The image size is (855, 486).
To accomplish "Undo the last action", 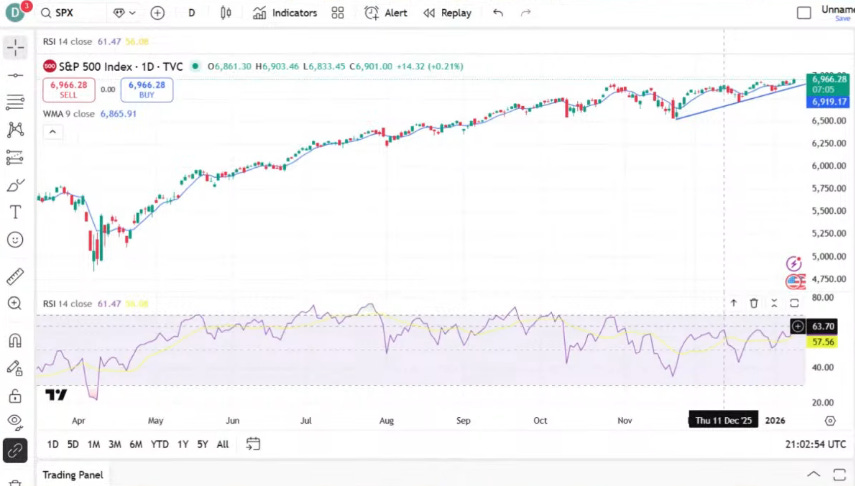I will (x=498, y=13).
